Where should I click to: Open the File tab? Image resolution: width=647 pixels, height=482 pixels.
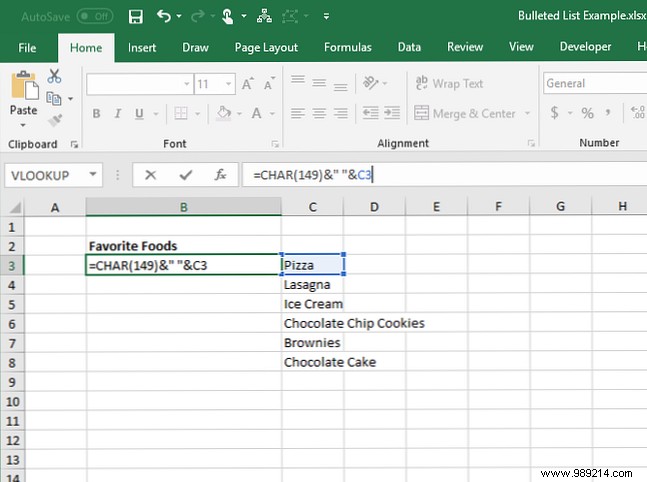pyautogui.click(x=27, y=48)
